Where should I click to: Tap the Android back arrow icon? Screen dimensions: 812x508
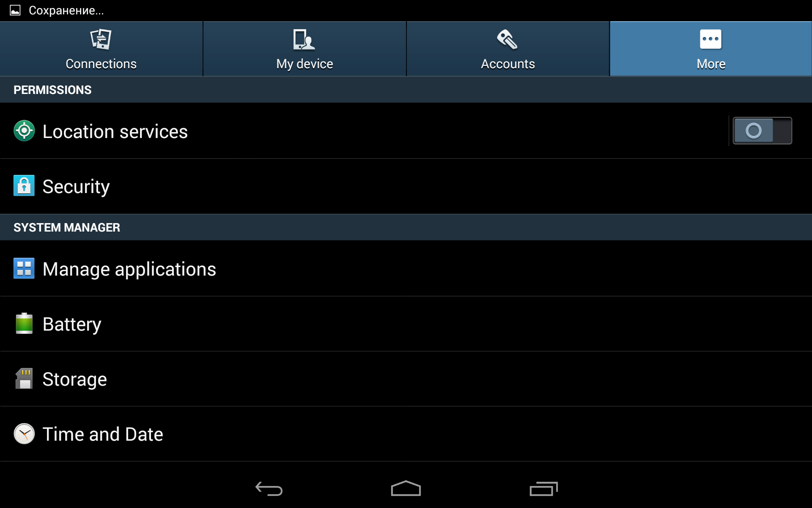pyautogui.click(x=269, y=489)
